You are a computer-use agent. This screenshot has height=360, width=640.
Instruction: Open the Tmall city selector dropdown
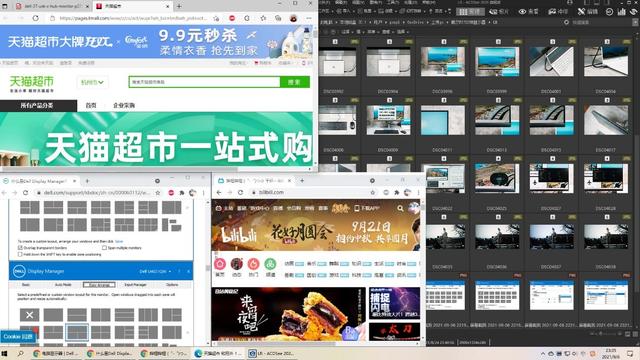[x=92, y=82]
